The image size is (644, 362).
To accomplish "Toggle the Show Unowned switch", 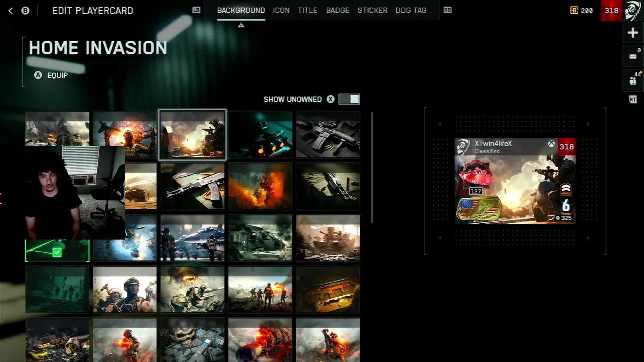I will click(349, 99).
